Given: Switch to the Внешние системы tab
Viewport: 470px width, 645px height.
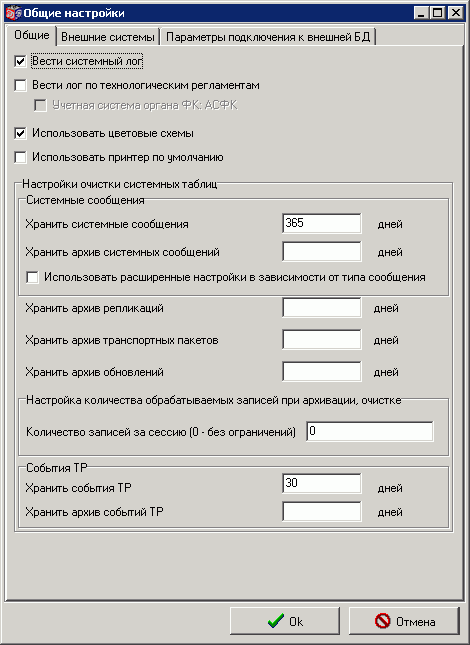Looking at the screenshot, I should (108, 37).
